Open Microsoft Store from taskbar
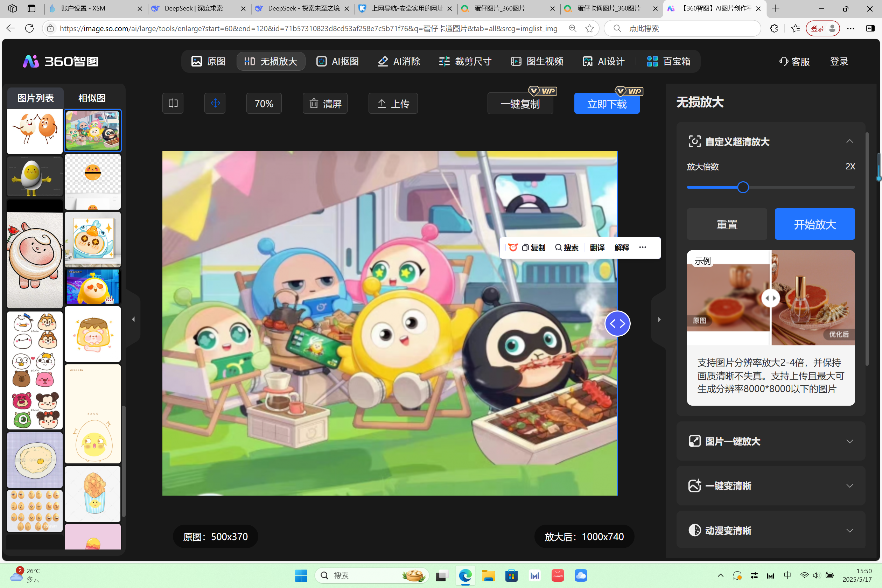 click(x=511, y=575)
